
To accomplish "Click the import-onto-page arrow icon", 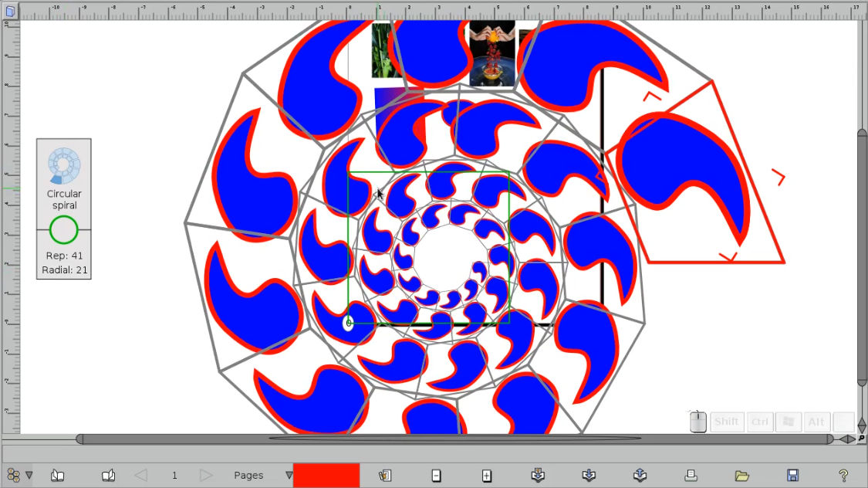I will (x=538, y=475).
